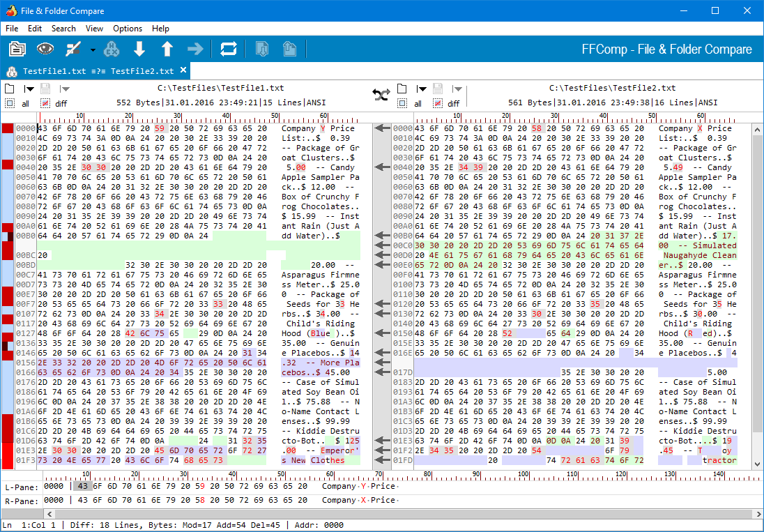Click the import document toolbar button
Screen dimensions: 764x532
(261, 49)
